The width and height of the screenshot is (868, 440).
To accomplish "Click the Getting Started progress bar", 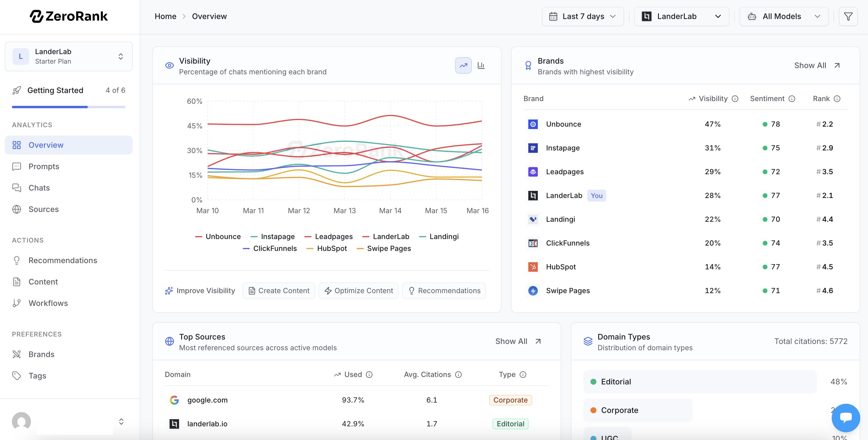I will tap(69, 107).
